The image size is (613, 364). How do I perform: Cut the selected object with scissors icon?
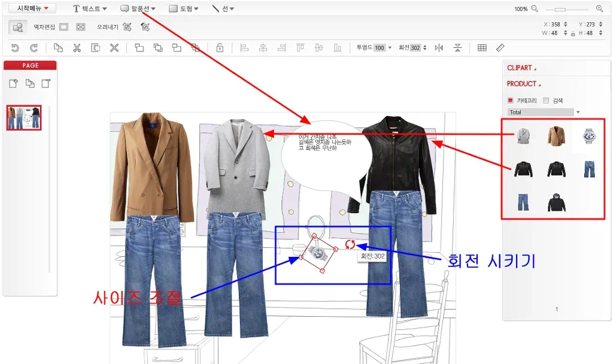click(77, 48)
